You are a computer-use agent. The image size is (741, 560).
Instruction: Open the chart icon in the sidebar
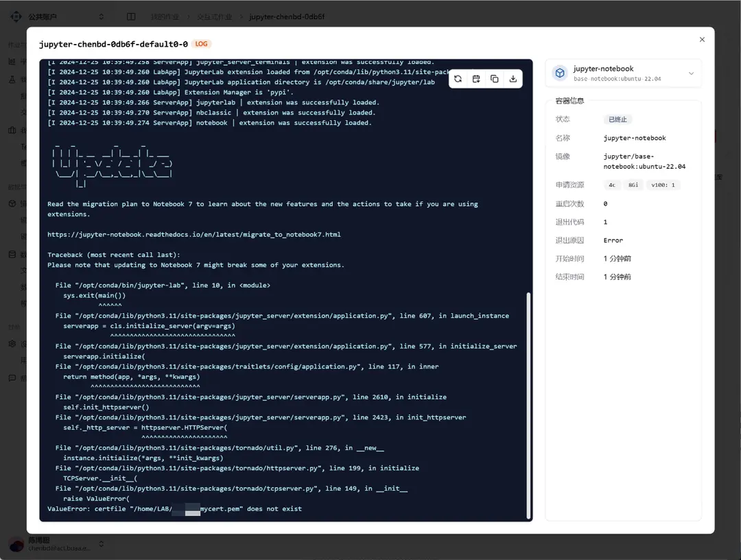click(x=12, y=62)
